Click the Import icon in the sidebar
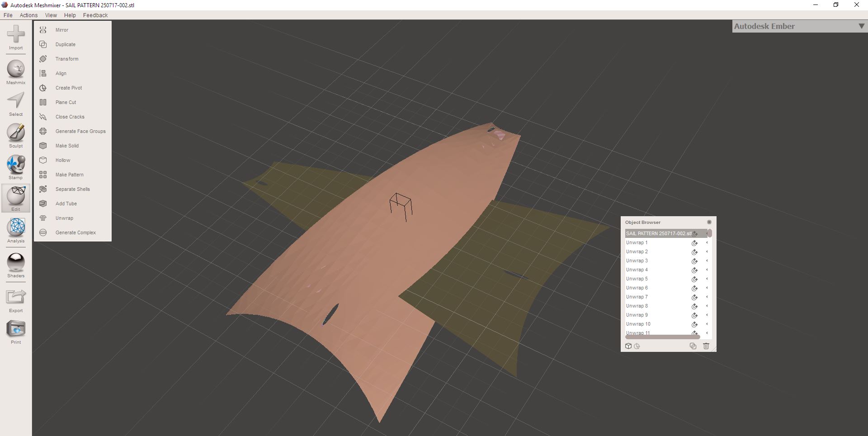 15,34
